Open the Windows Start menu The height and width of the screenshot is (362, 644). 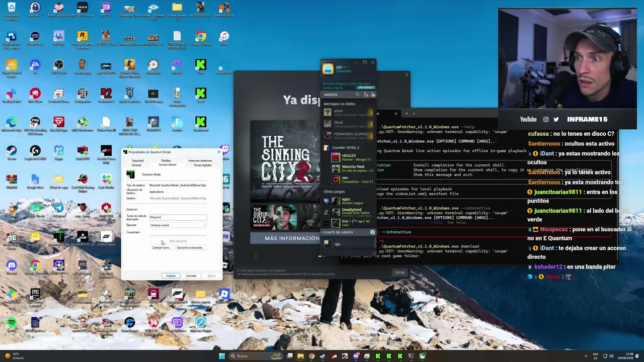[222, 356]
